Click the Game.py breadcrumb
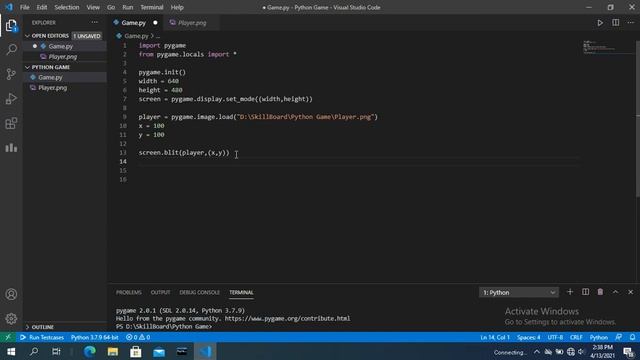This screenshot has height=360, width=640. click(136, 36)
